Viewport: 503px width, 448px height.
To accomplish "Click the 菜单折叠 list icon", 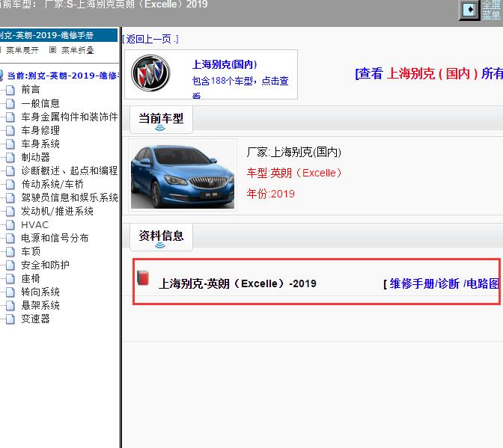I will point(53,50).
